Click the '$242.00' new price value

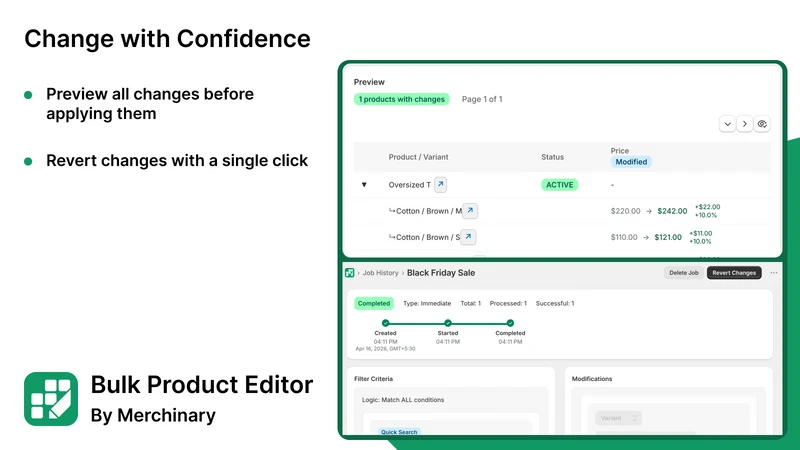pos(672,211)
